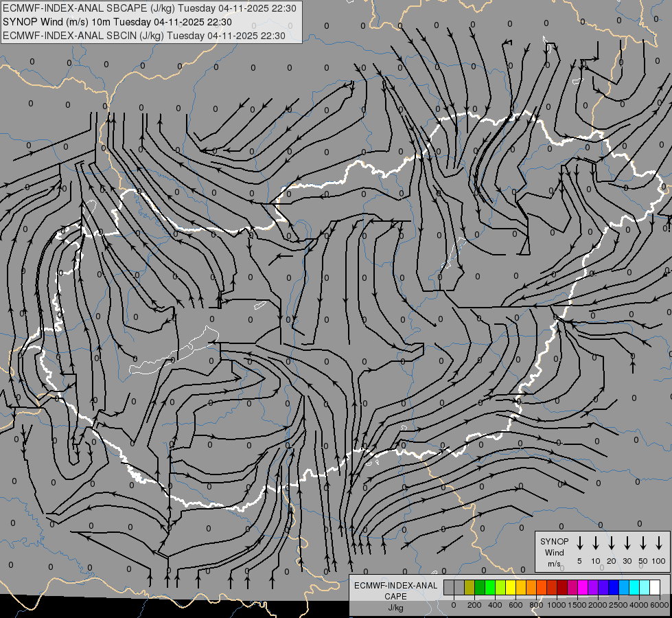Click the 6000 tick label on colorbar
Screen dimensions: 672x618
[x=660, y=605]
